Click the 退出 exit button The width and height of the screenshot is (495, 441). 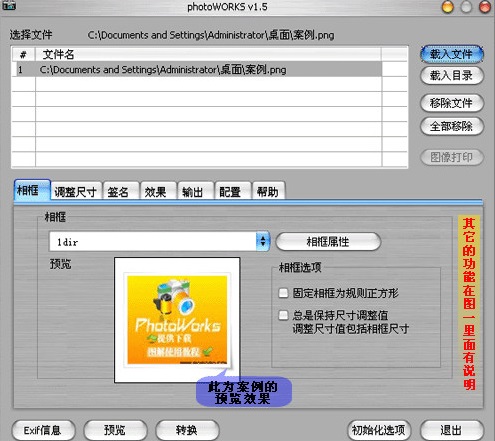coord(452,430)
